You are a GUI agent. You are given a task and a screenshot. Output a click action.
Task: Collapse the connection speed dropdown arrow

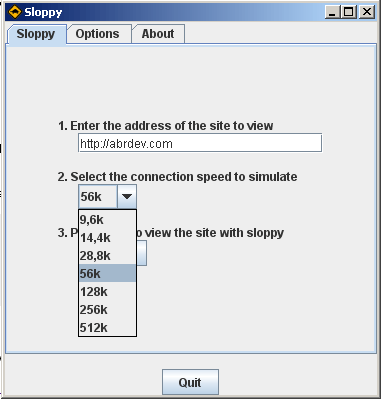pyautogui.click(x=127, y=197)
